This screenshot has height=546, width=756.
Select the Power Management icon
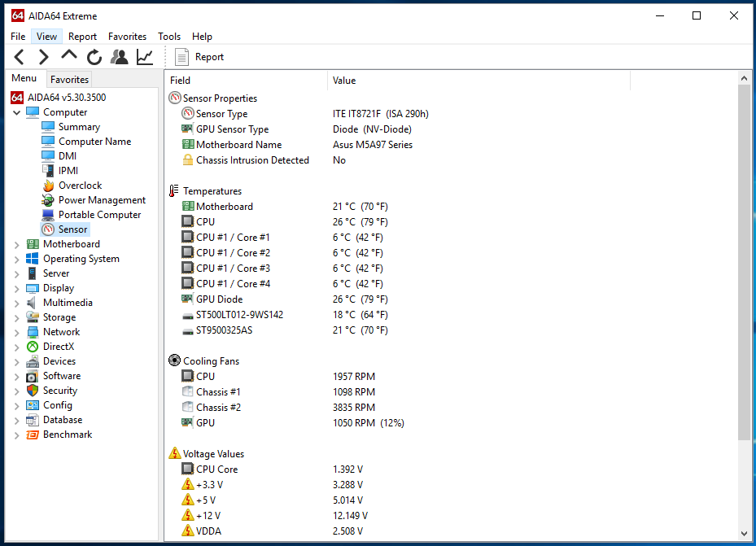[x=48, y=200]
